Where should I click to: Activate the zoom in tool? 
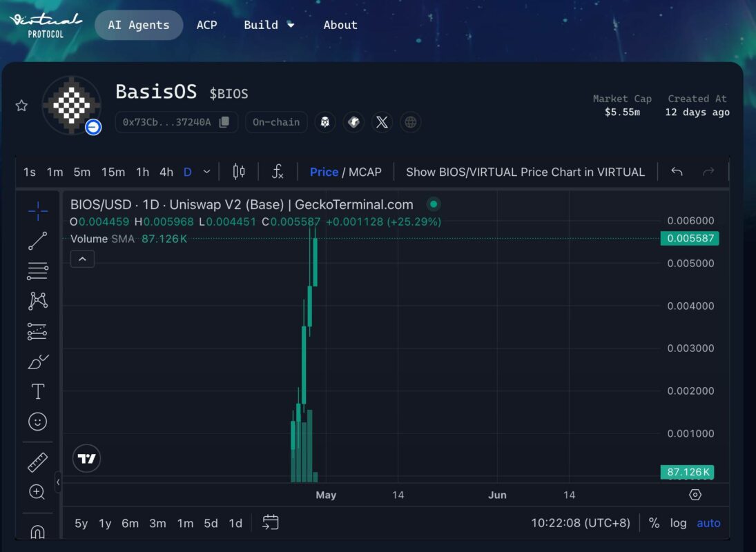(37, 492)
